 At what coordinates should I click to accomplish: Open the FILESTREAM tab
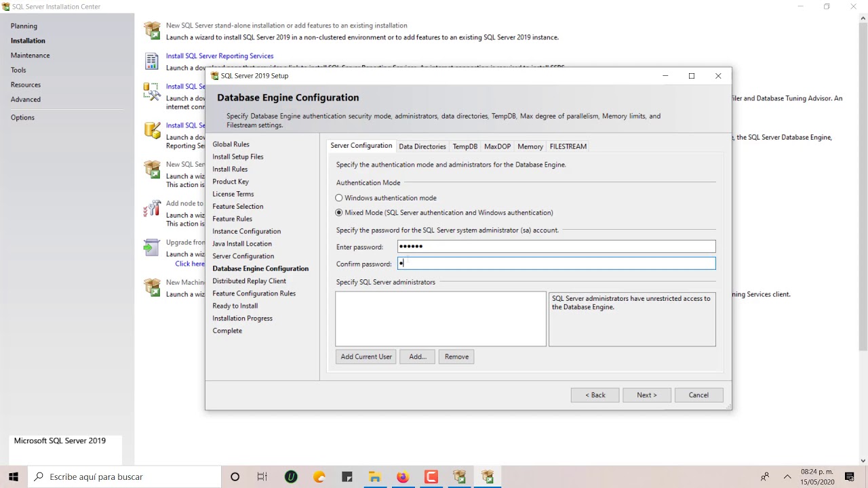[x=568, y=146]
